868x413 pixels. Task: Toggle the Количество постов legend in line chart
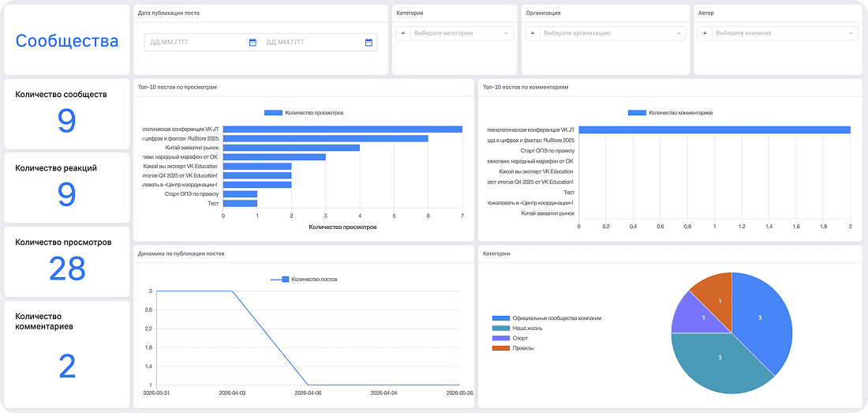304,280
